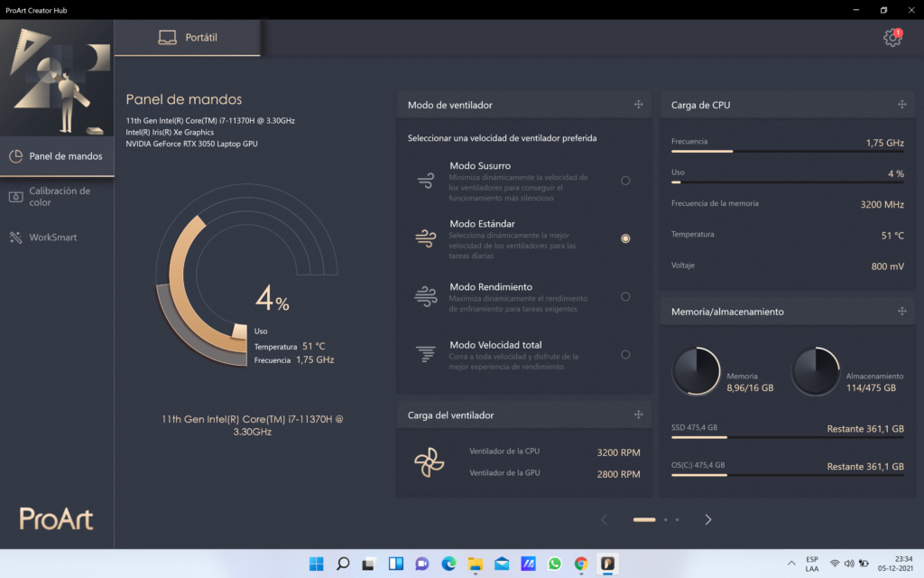Image resolution: width=924 pixels, height=578 pixels.
Task: Click the fan icon in Carga del ventilador
Action: click(429, 462)
